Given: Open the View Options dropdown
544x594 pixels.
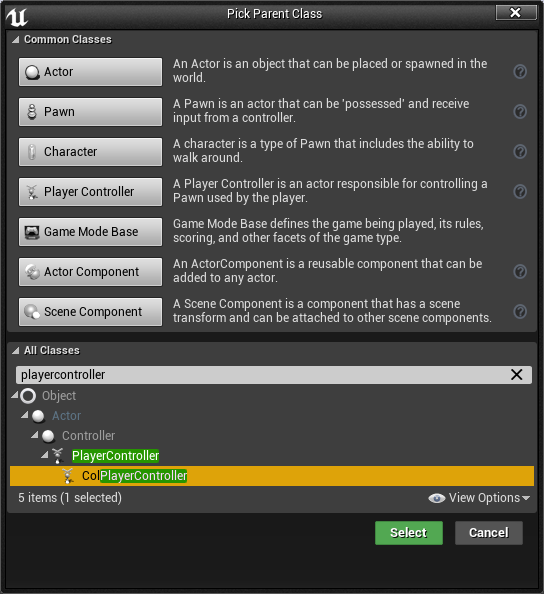Looking at the screenshot, I should point(479,498).
